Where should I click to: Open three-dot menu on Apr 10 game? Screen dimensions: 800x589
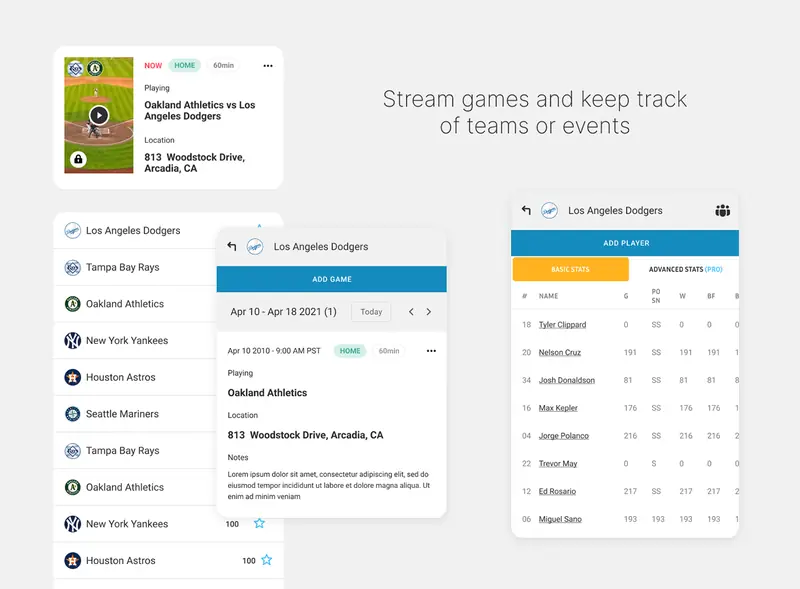point(431,351)
